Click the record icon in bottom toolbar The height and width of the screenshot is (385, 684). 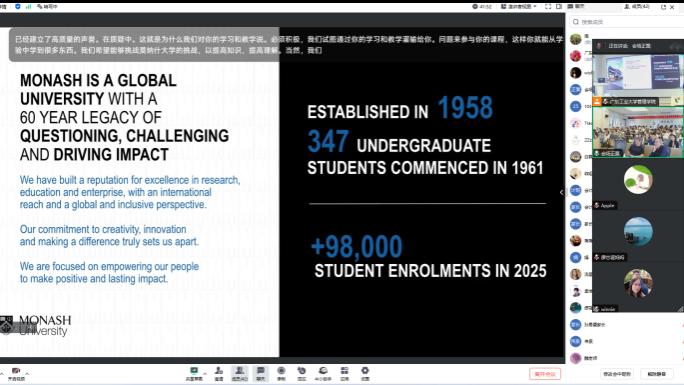pyautogui.click(x=281, y=373)
